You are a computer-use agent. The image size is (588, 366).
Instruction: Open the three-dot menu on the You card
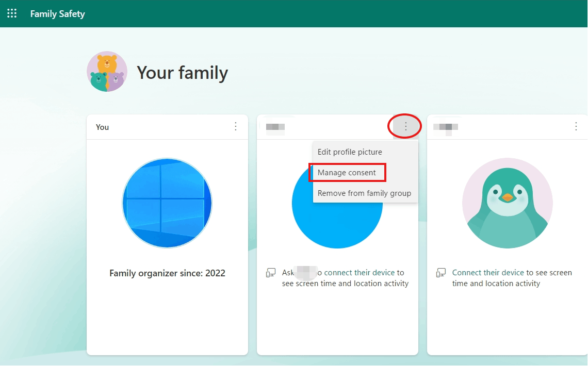(x=236, y=127)
